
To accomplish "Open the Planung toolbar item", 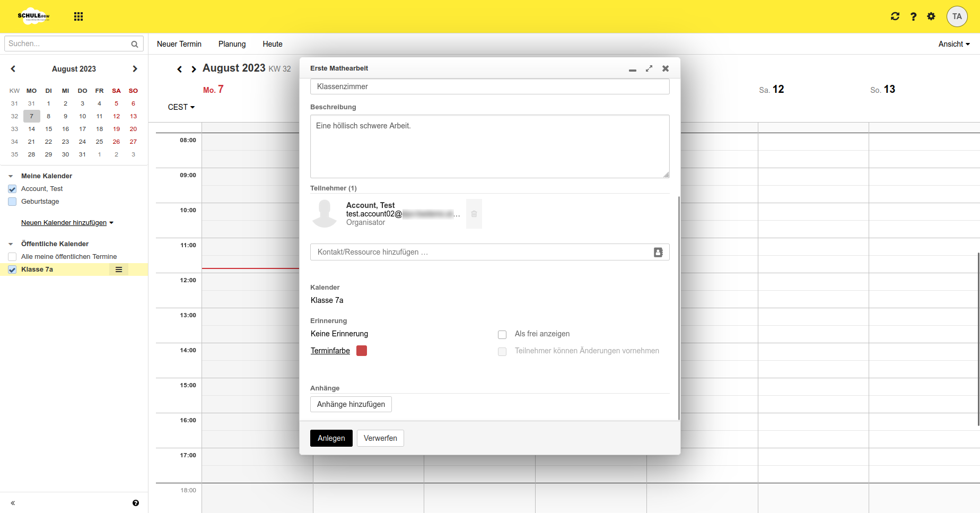I will click(232, 44).
